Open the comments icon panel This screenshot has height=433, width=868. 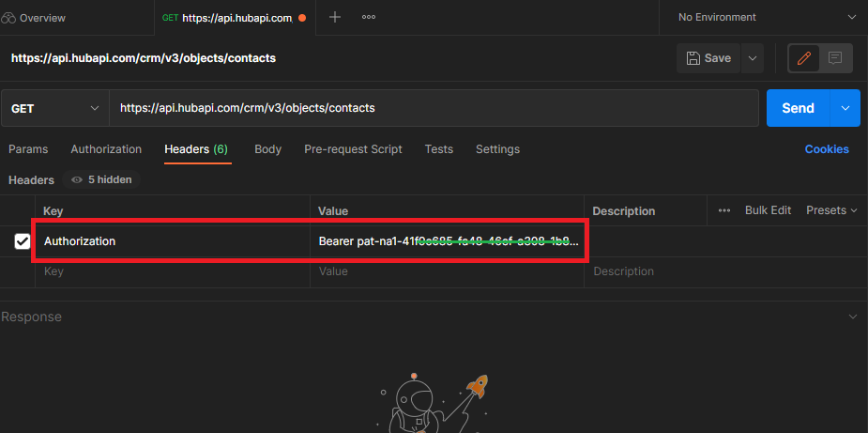835,58
